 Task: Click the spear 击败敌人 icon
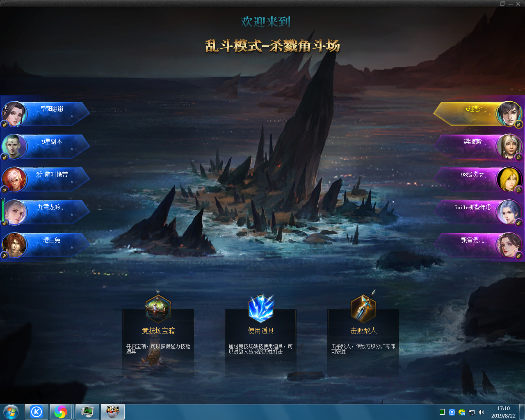pyautogui.click(x=363, y=308)
